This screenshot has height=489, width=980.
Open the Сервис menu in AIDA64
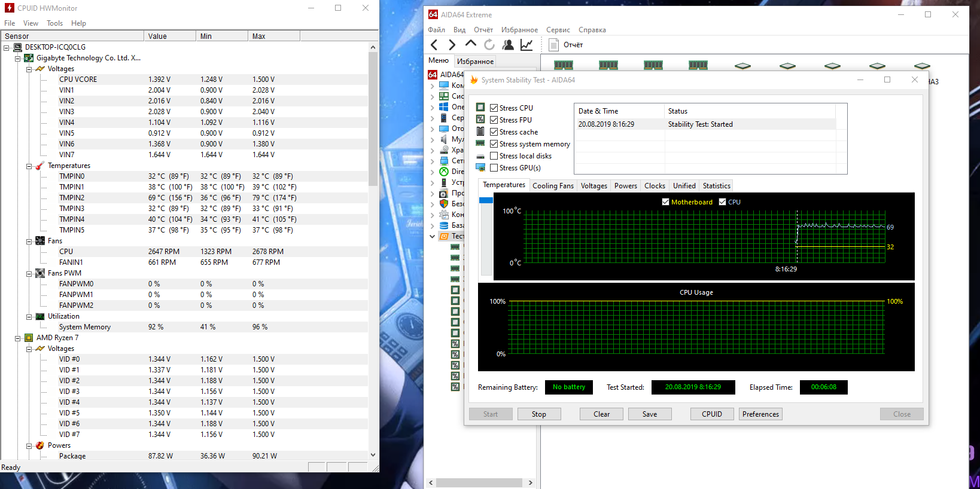[x=558, y=30]
